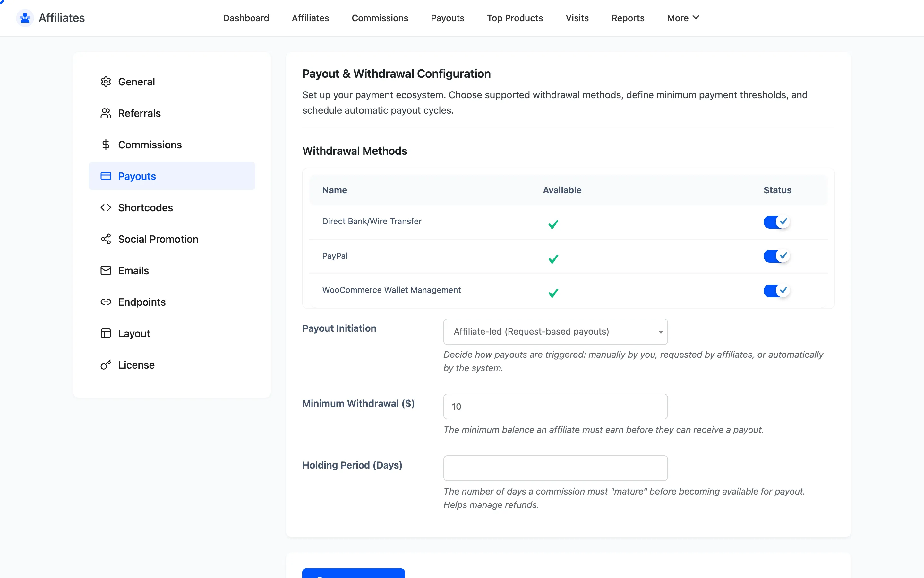Select Shortcodes settings in sidebar

pyautogui.click(x=172, y=207)
